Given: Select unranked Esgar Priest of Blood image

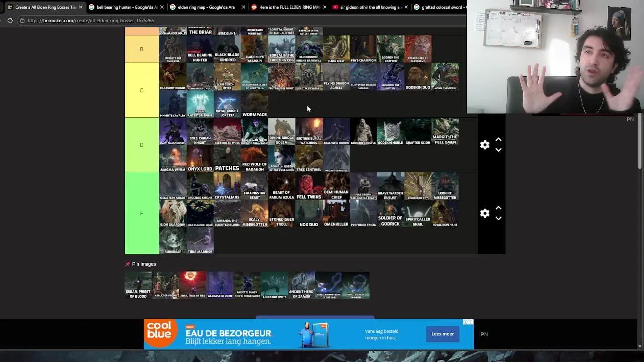Looking at the screenshot, I should [x=138, y=285].
